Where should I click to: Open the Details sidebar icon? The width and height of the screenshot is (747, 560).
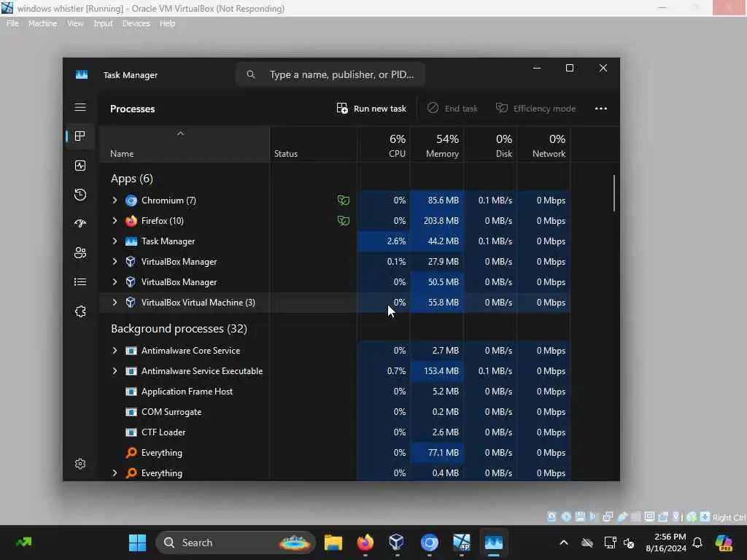click(80, 282)
